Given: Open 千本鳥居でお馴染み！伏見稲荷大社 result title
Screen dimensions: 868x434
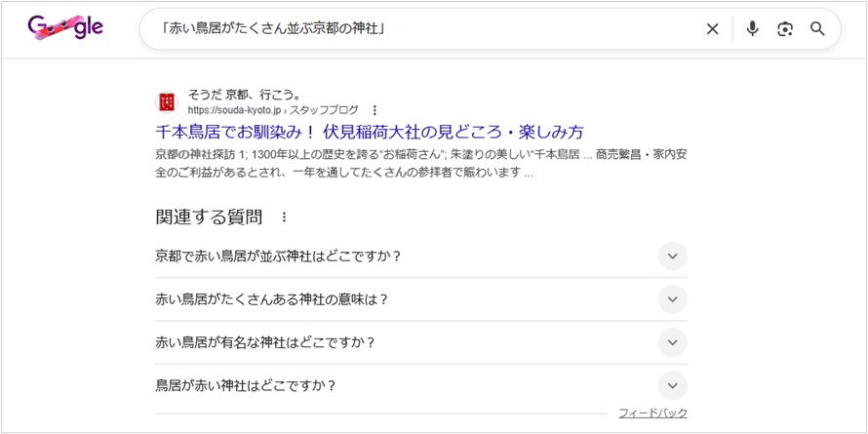Looking at the screenshot, I should 369,132.
